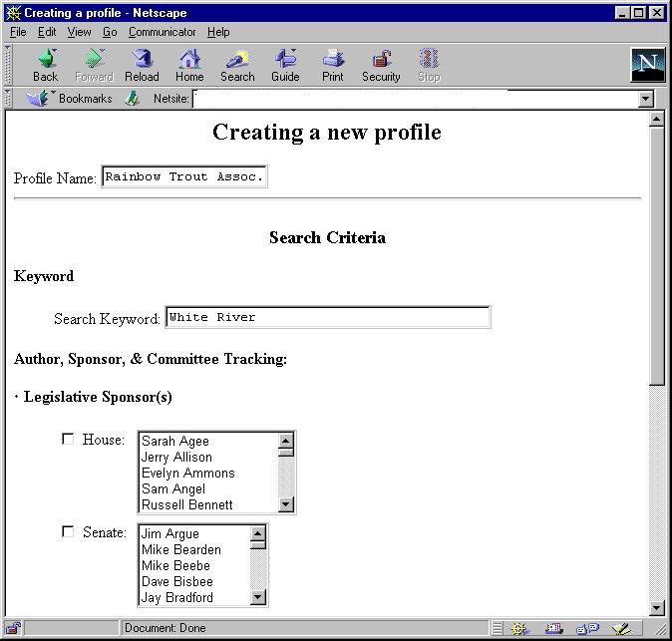
Task: Reload the page using Reload icon
Action: click(142, 65)
